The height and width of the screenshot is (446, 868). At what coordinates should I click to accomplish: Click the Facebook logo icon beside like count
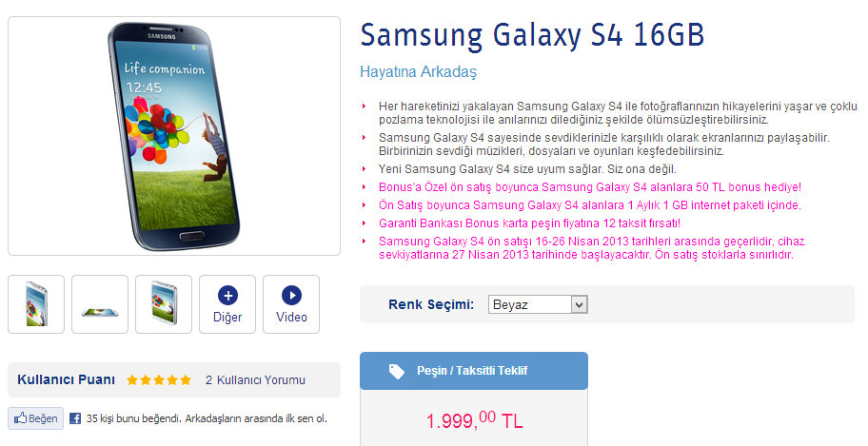pos(75,418)
